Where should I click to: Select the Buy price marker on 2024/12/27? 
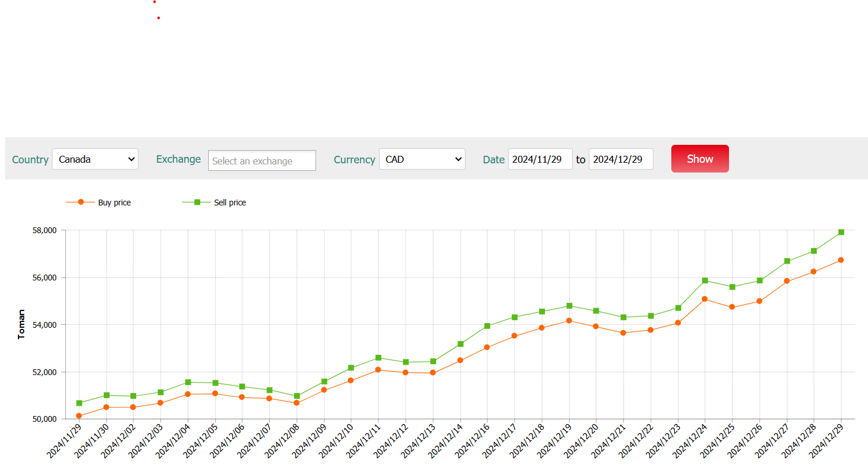point(787,281)
